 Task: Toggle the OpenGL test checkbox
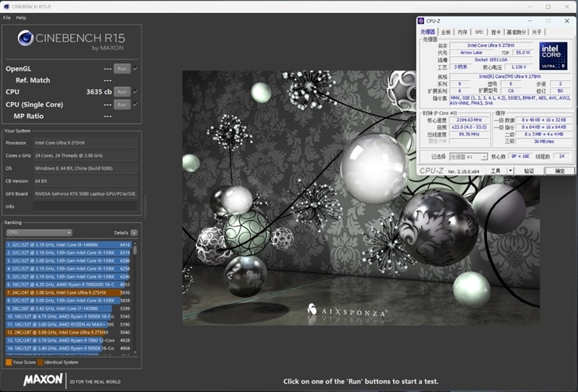136,69
